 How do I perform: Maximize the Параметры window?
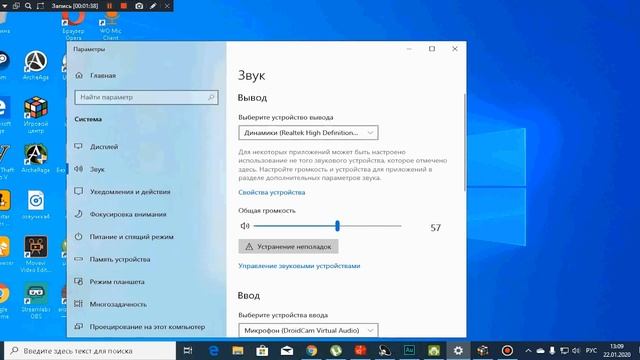[x=432, y=49]
